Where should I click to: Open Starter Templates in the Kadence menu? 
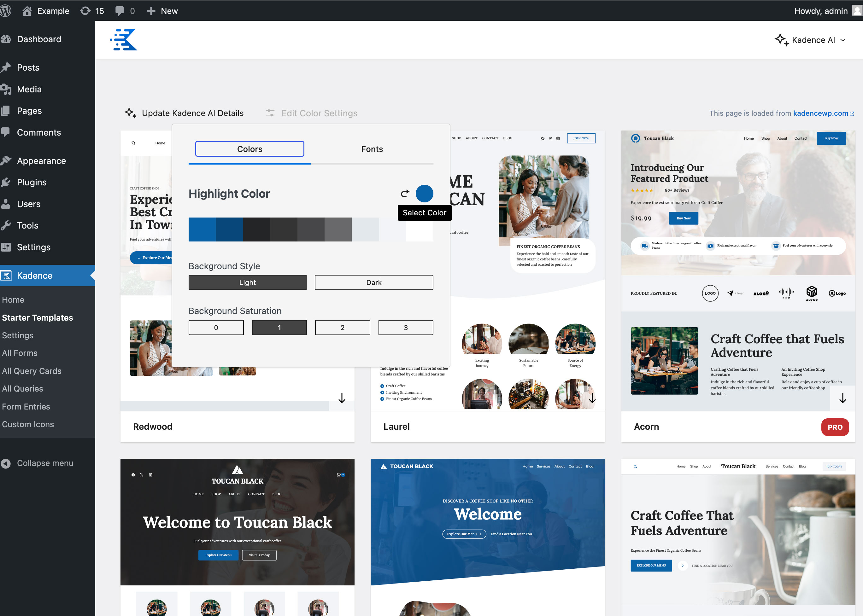[x=38, y=317]
